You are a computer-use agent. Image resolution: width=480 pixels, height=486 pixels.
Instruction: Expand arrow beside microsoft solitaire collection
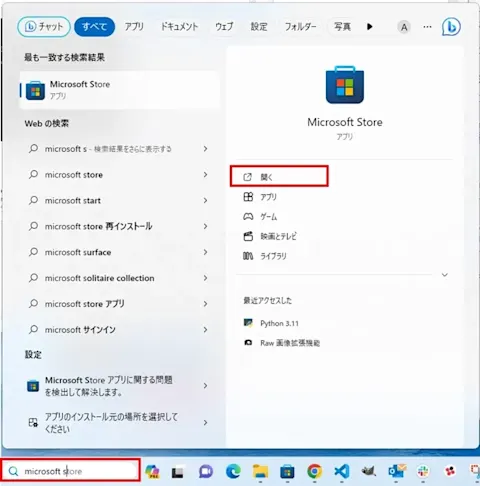[x=205, y=278]
